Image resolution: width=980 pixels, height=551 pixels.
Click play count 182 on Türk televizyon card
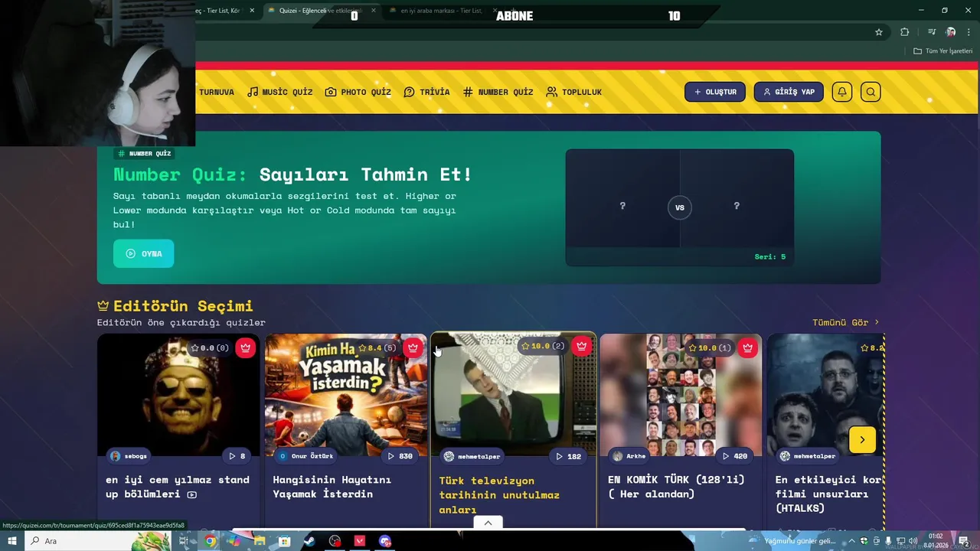coord(568,456)
